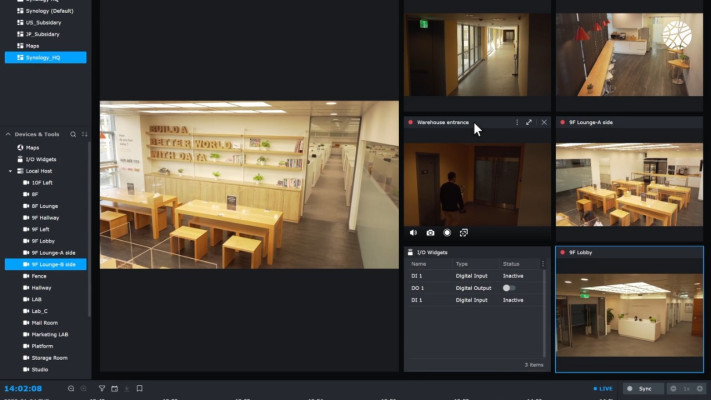Select the 8F Lounge camera
Viewport: 711px width, 400px height.
(45, 206)
